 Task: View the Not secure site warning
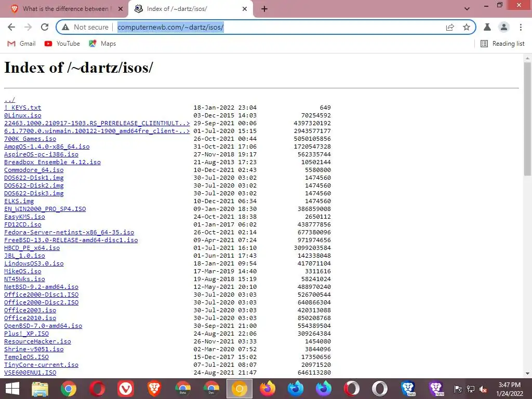[85, 27]
